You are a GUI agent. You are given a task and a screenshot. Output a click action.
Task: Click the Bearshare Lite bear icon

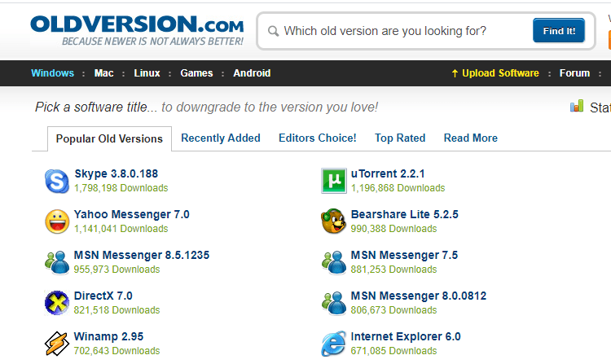(x=333, y=221)
